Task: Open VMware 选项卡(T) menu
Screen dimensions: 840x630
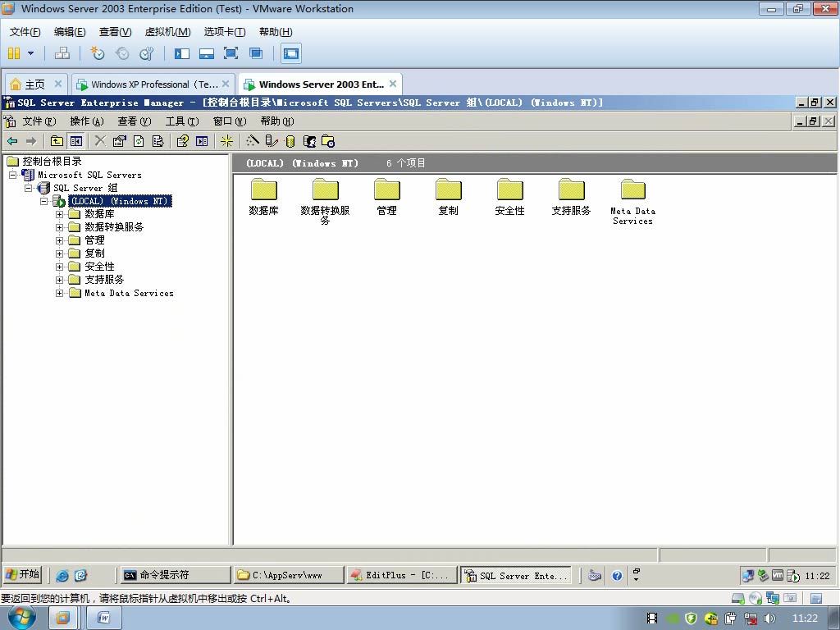Action: point(225,32)
